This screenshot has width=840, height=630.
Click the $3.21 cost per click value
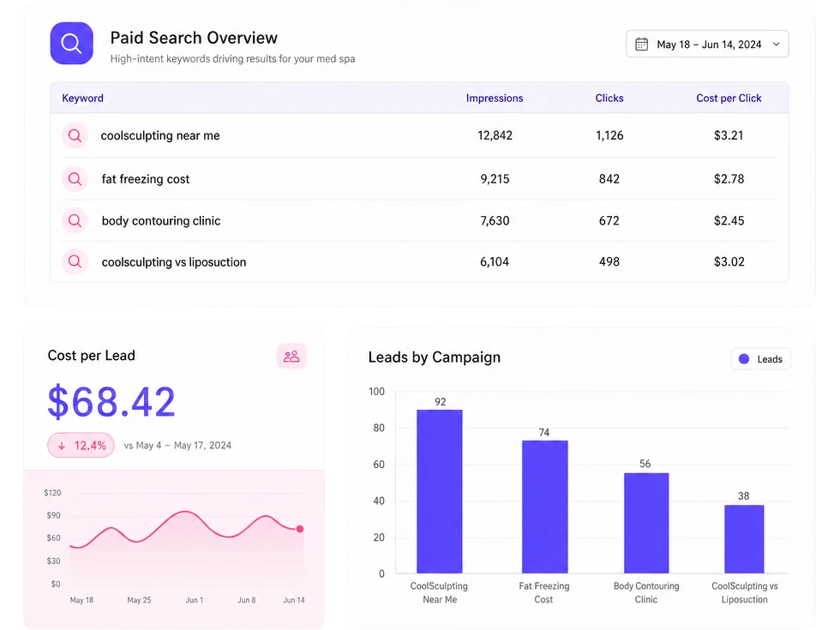[729, 135]
